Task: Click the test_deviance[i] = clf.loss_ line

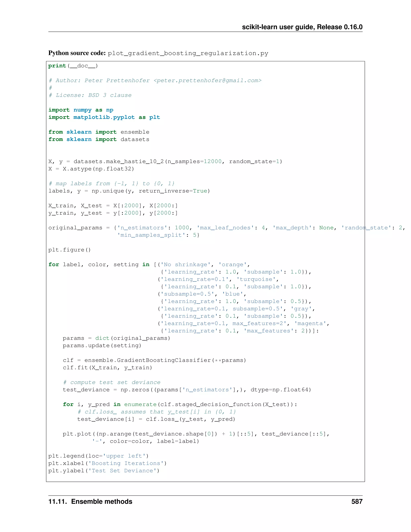Action: click(157, 419)
